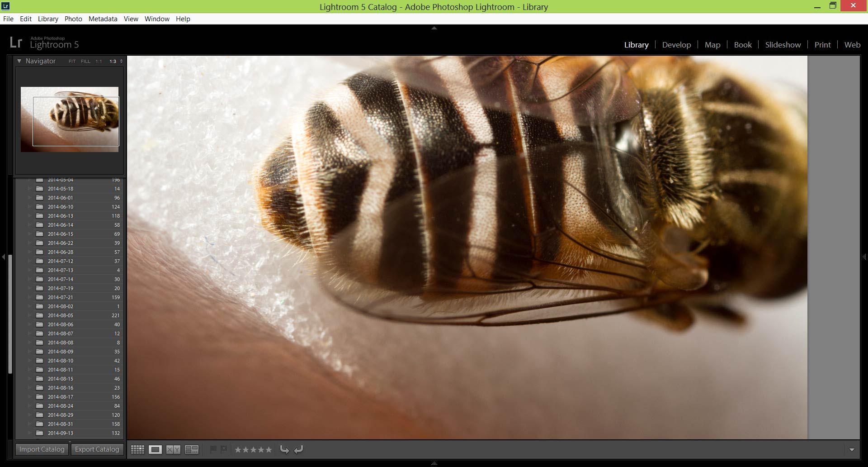Open the File menu
868x467 pixels.
pos(8,19)
